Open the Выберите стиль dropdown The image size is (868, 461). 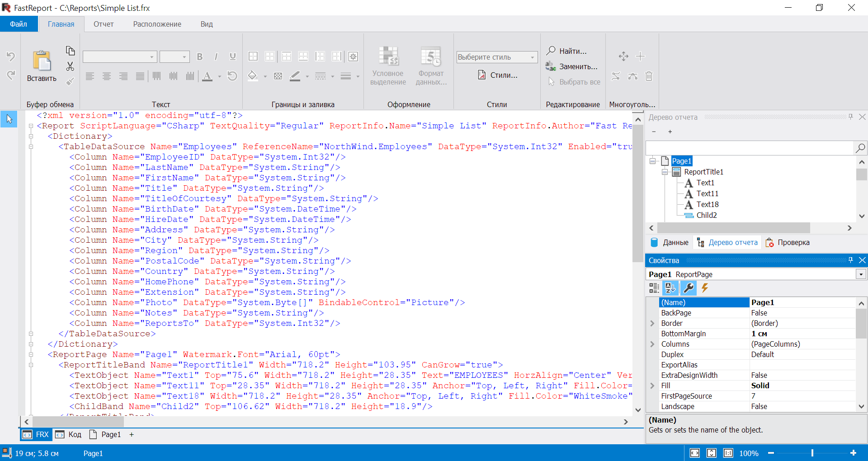tap(497, 57)
